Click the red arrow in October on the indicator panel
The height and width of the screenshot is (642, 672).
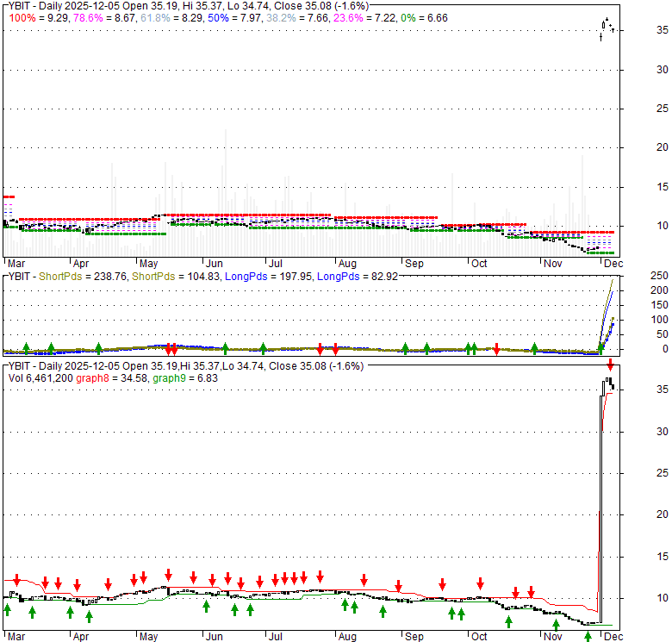(x=496, y=349)
